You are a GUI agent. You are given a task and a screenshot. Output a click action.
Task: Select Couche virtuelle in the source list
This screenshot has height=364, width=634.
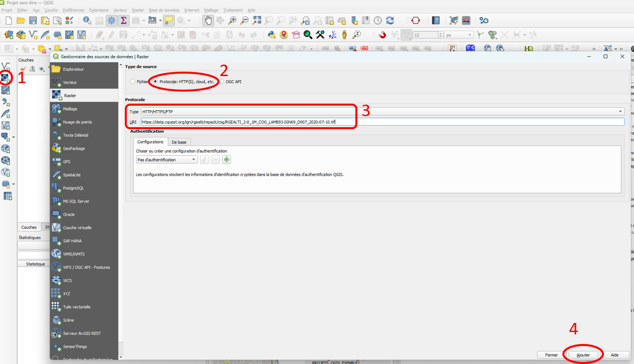tap(84, 227)
